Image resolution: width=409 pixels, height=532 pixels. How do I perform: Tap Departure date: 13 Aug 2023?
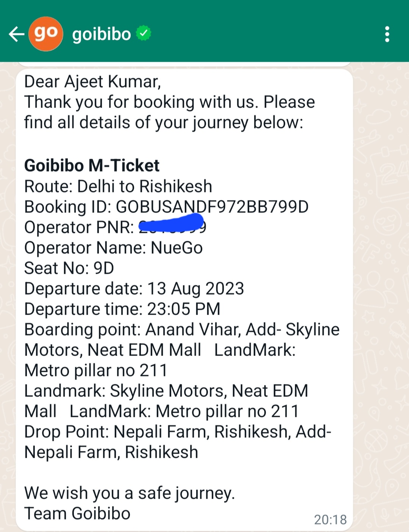pos(134,289)
